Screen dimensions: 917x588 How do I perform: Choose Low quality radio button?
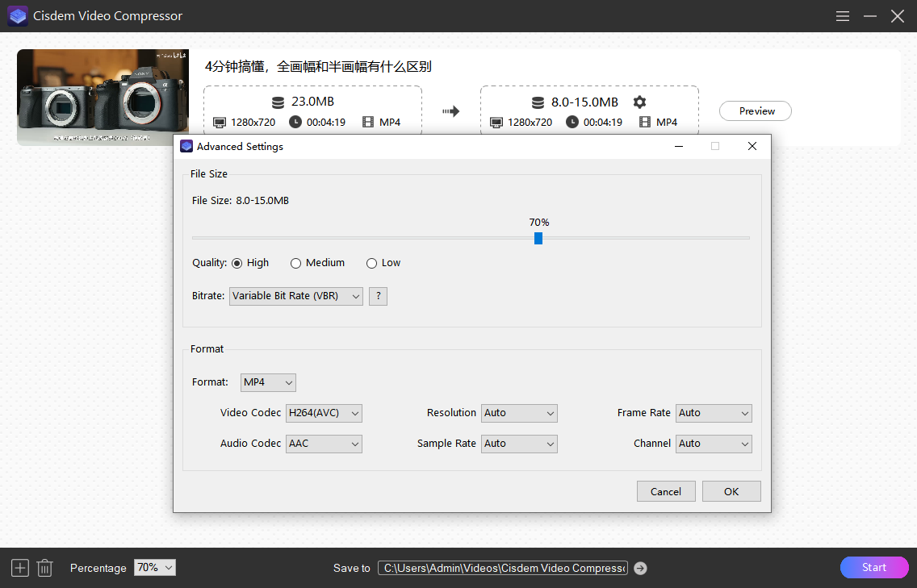[372, 264]
